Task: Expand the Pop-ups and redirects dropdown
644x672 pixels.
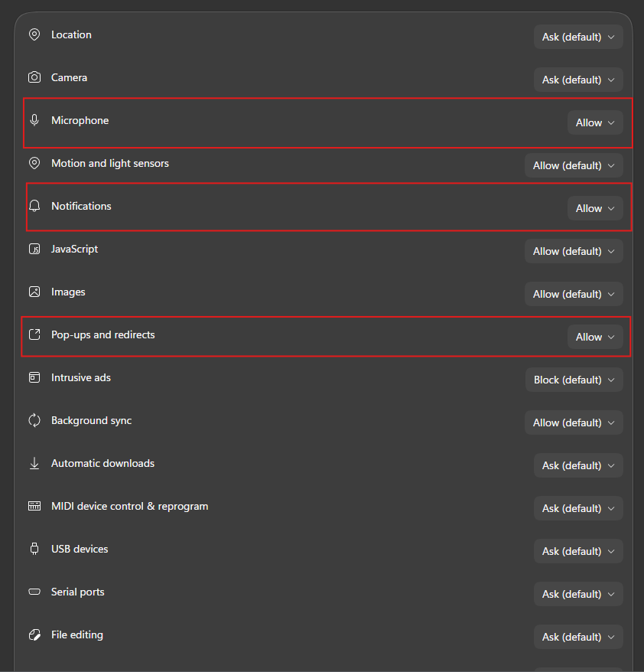Action: 595,337
